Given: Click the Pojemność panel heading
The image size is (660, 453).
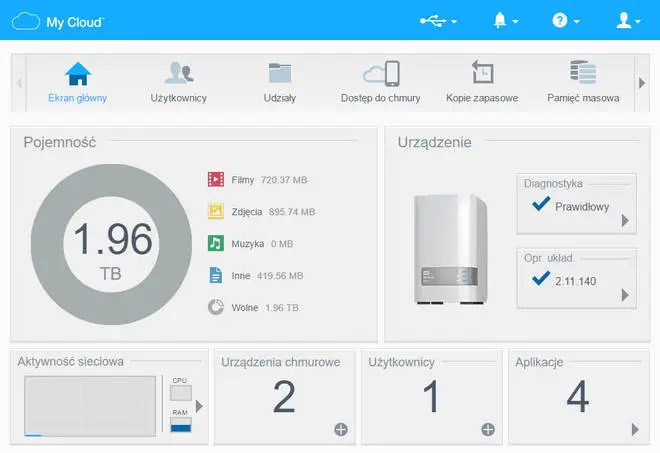Looking at the screenshot, I should click(60, 142).
